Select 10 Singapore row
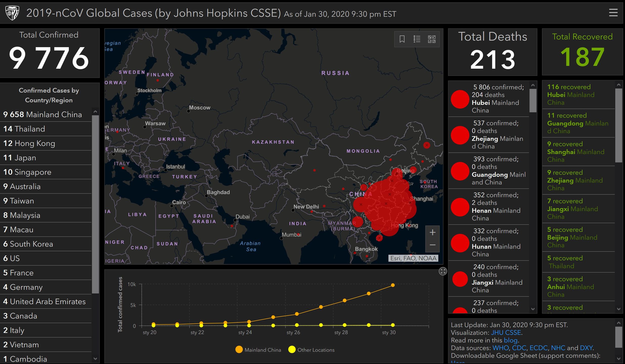Screen dimensions: 625x364 pos(46,172)
